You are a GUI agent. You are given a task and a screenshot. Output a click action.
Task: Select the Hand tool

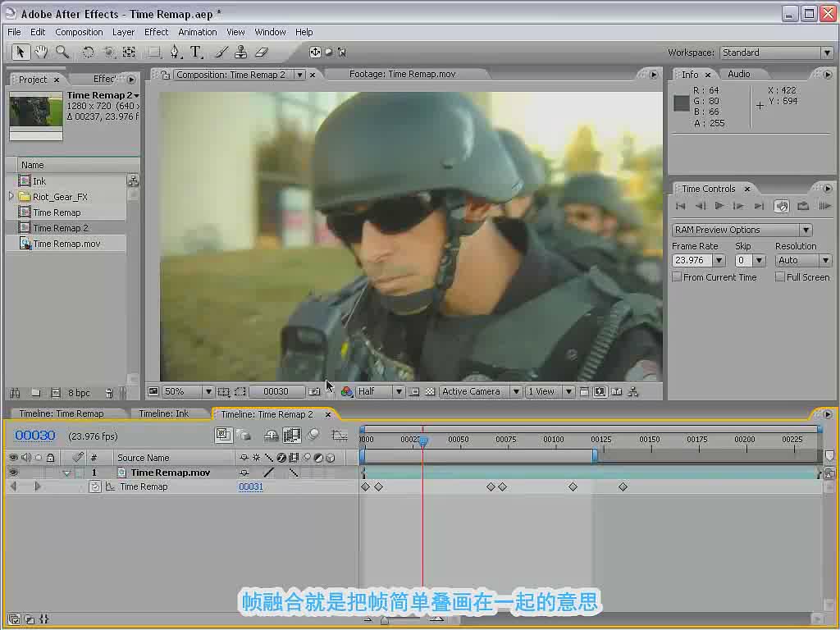point(41,52)
